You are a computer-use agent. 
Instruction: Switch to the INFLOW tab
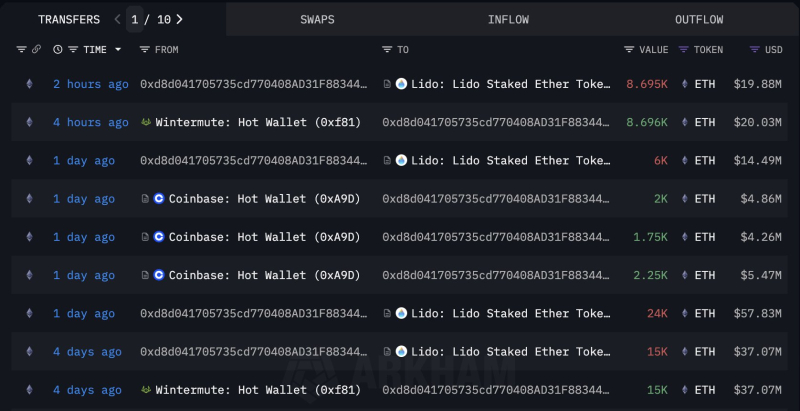pyautogui.click(x=508, y=19)
